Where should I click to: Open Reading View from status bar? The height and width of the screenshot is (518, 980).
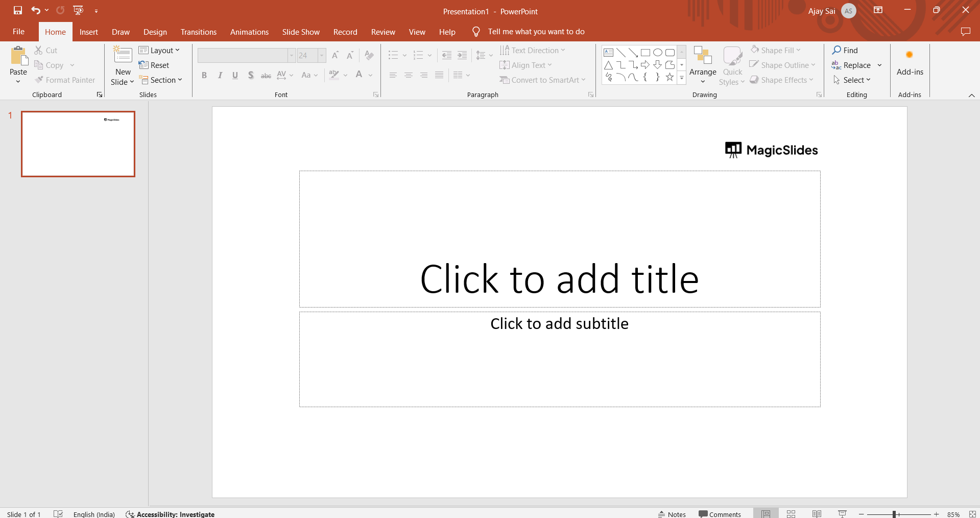coord(817,514)
